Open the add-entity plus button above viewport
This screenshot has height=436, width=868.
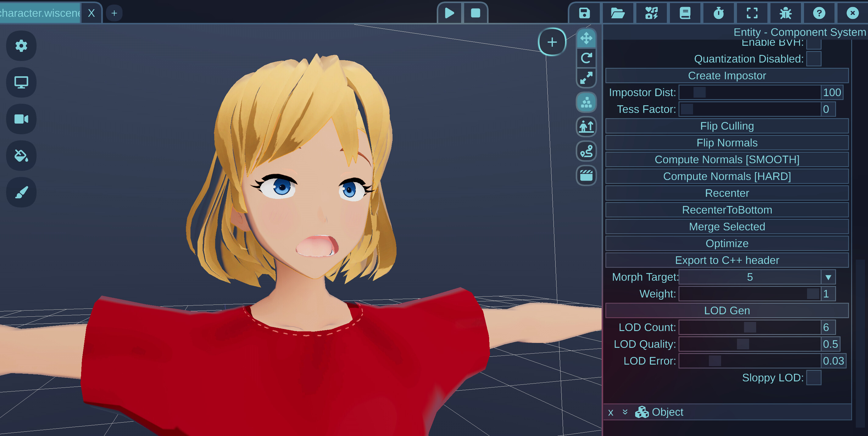click(552, 42)
